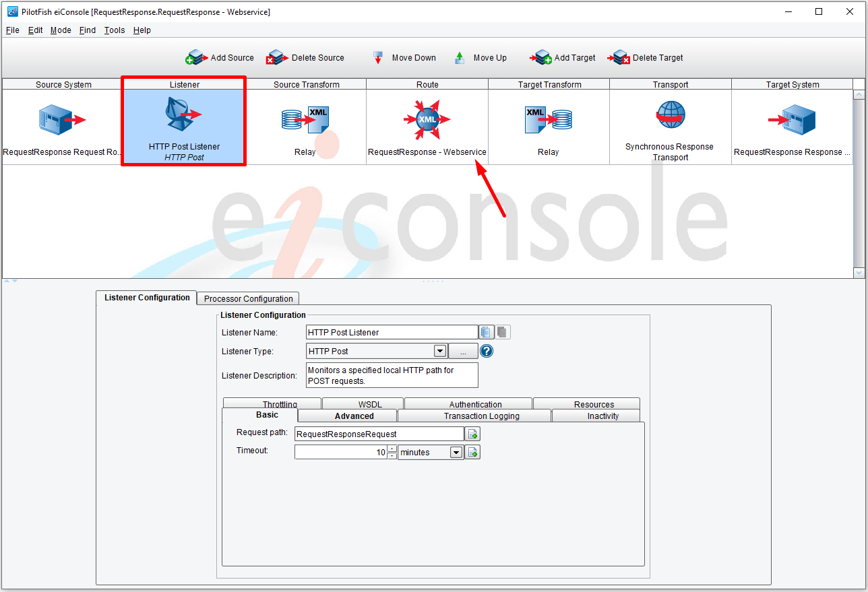Select the Route XML icon

(x=427, y=119)
